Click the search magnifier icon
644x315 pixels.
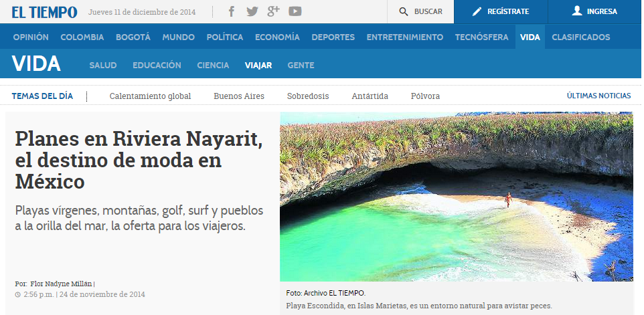click(x=404, y=12)
